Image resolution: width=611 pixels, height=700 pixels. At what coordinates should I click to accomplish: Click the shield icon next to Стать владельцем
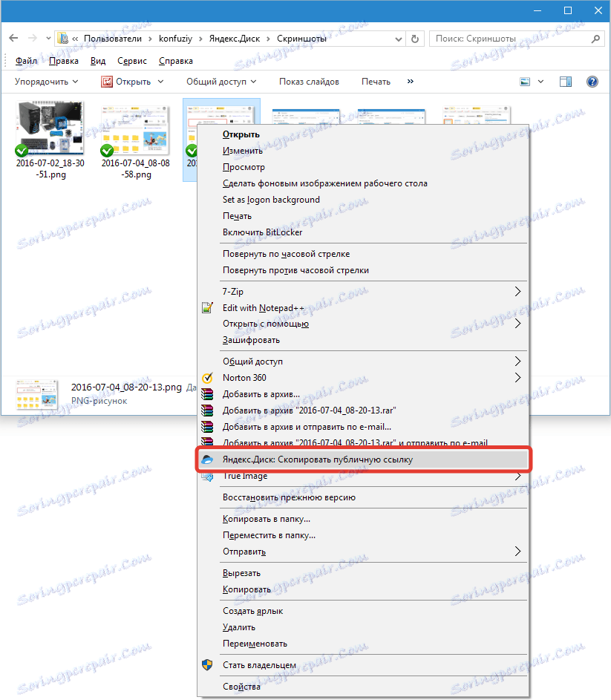tap(206, 664)
